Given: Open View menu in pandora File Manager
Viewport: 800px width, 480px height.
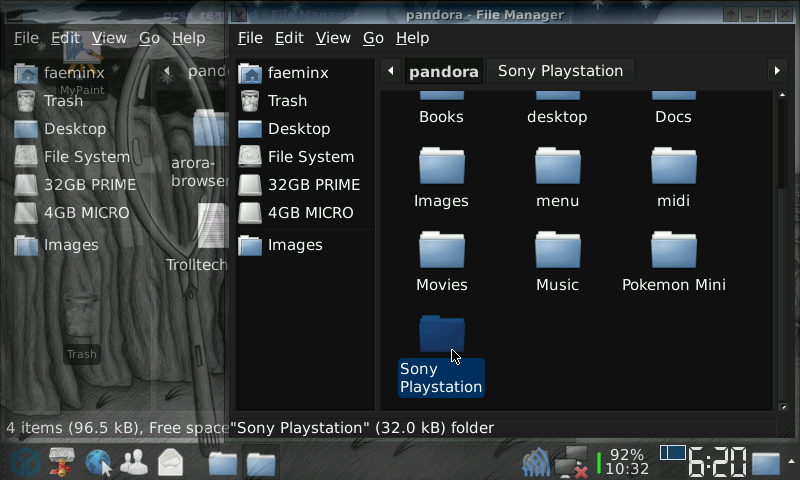Looking at the screenshot, I should click(x=333, y=38).
